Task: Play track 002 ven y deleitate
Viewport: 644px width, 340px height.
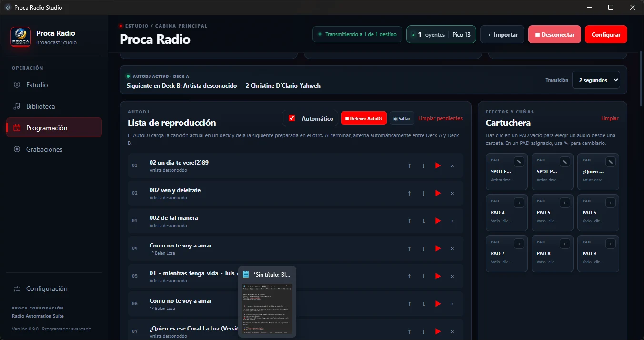Action: [x=438, y=193]
